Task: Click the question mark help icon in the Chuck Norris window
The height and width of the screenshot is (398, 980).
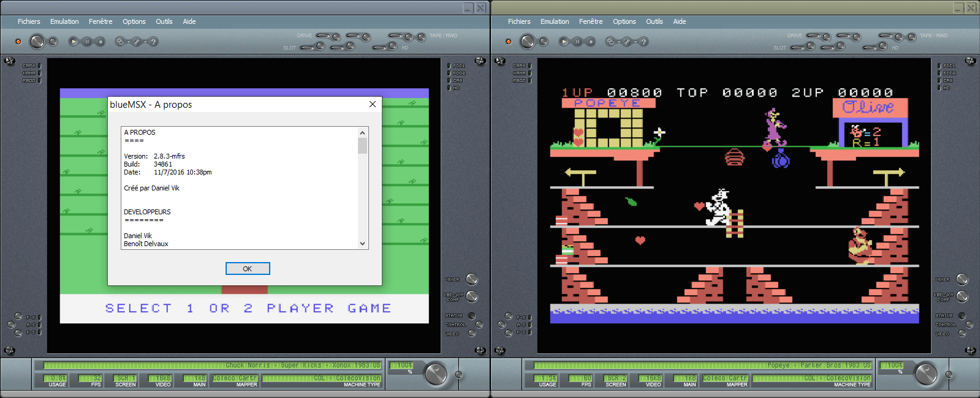Action: [153, 42]
